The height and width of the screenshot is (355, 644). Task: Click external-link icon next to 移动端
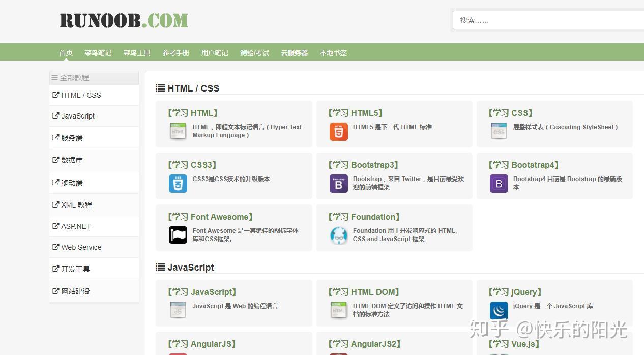55,182
